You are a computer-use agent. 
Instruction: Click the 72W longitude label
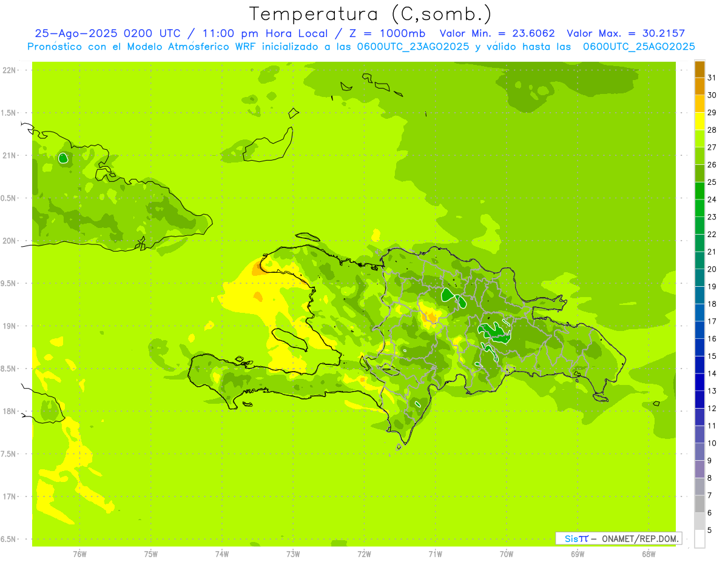(365, 554)
